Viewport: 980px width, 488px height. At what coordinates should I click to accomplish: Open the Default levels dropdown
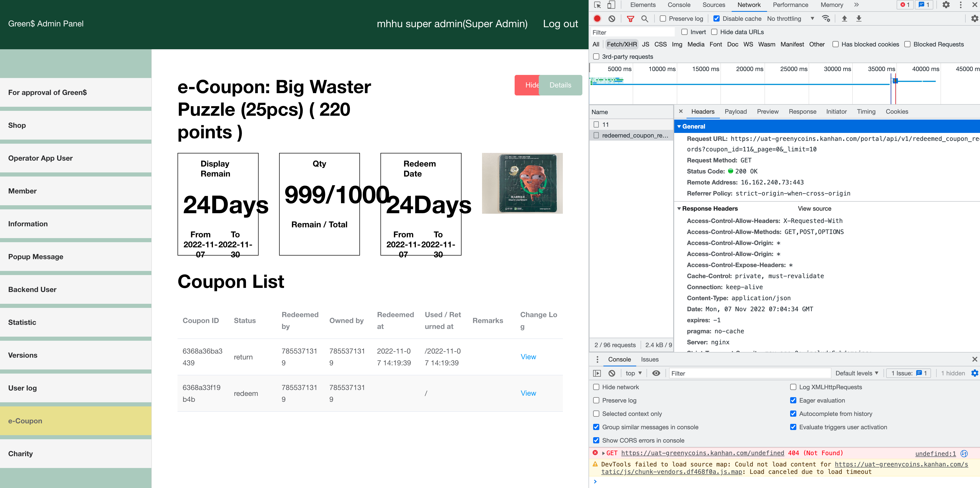pyautogui.click(x=857, y=373)
